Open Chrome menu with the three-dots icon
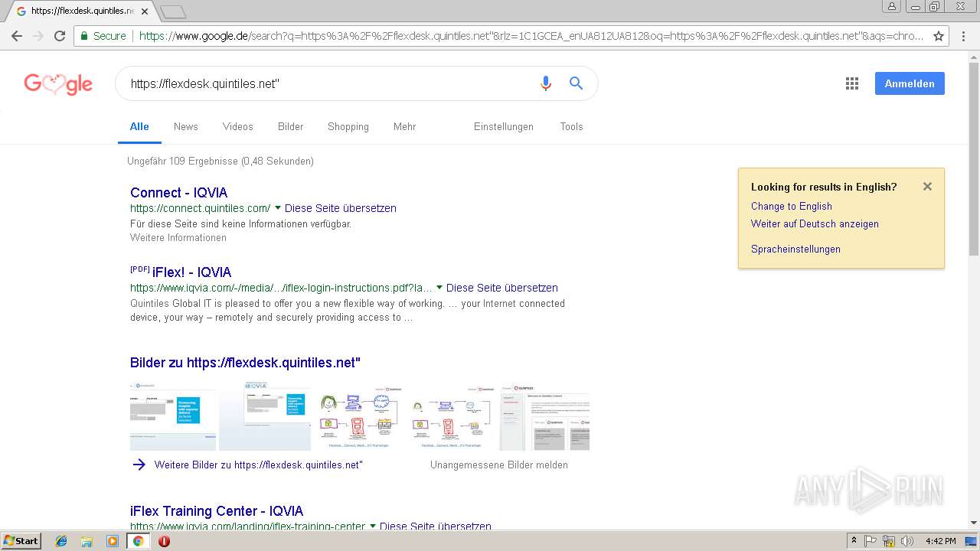 coord(964,36)
